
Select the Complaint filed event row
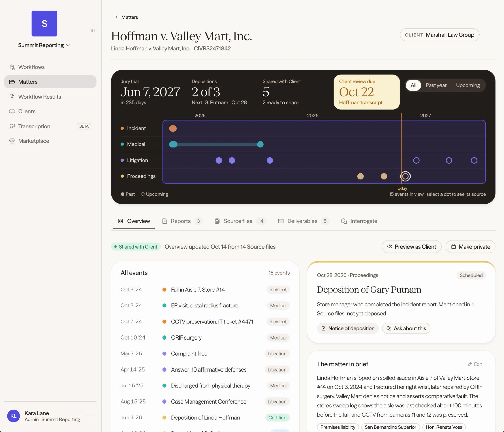pos(205,354)
